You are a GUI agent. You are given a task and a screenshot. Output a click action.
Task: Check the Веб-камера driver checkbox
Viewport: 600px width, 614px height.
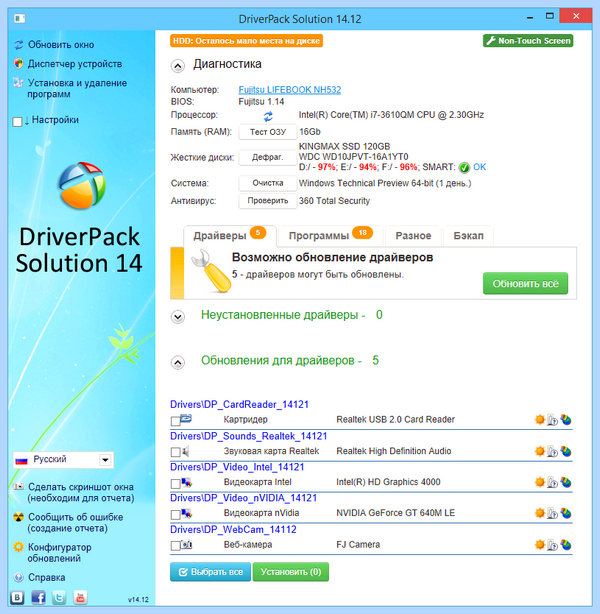click(x=175, y=546)
